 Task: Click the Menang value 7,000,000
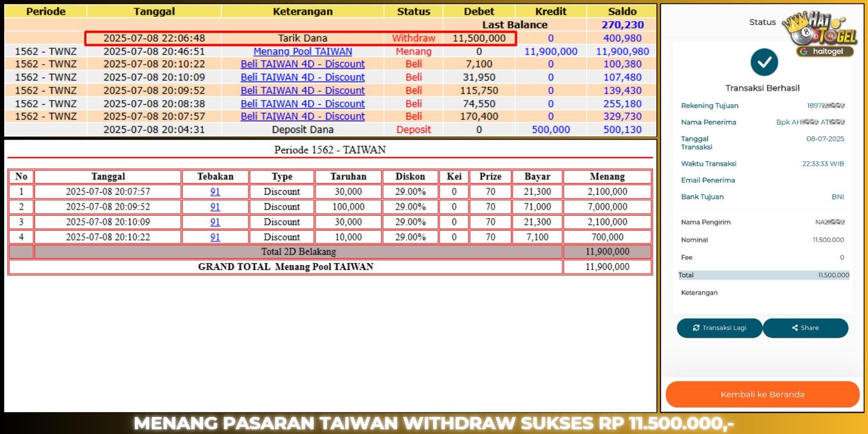tap(607, 207)
